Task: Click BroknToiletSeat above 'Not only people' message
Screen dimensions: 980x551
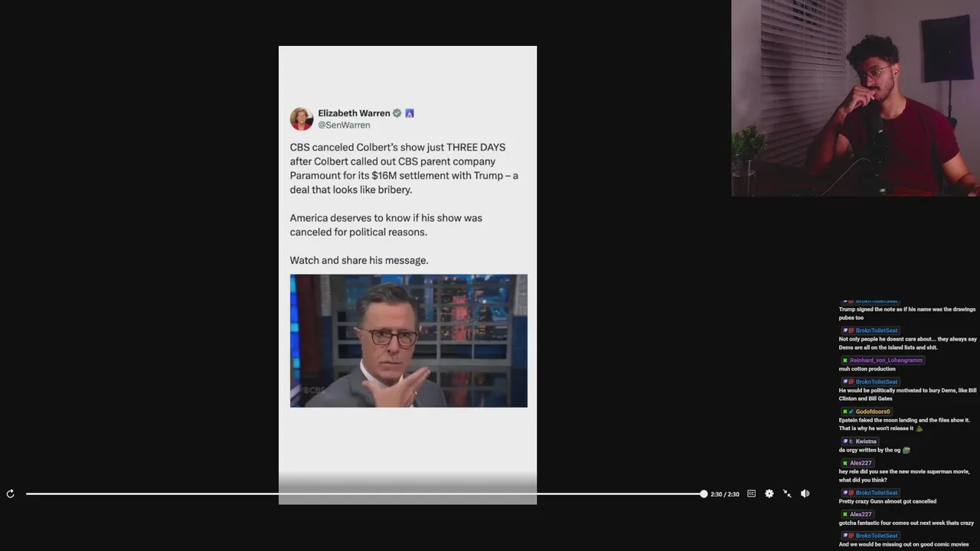Action: point(877,331)
